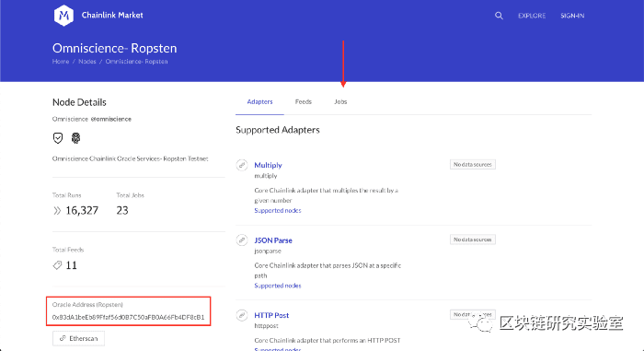Screen dimensions: 644x351
Task: Click the httppost adapter slug text
Action: 266,326
